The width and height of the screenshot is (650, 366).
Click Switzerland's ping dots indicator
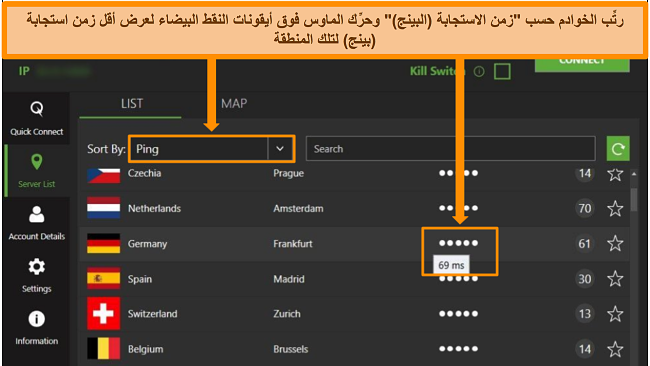tap(458, 314)
